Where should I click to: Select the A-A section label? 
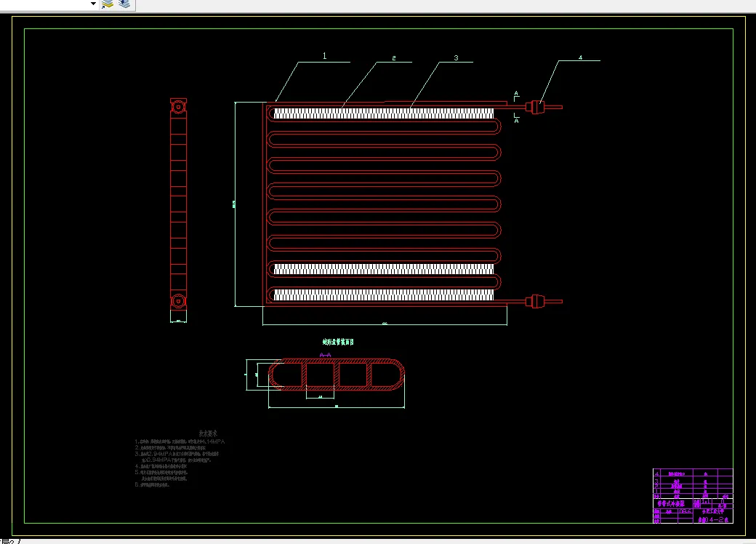326,355
